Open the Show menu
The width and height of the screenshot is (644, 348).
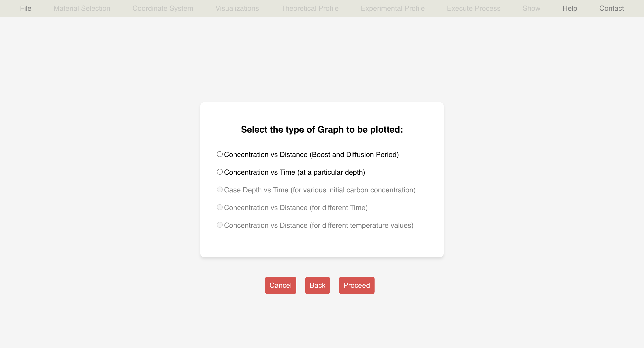(531, 8)
